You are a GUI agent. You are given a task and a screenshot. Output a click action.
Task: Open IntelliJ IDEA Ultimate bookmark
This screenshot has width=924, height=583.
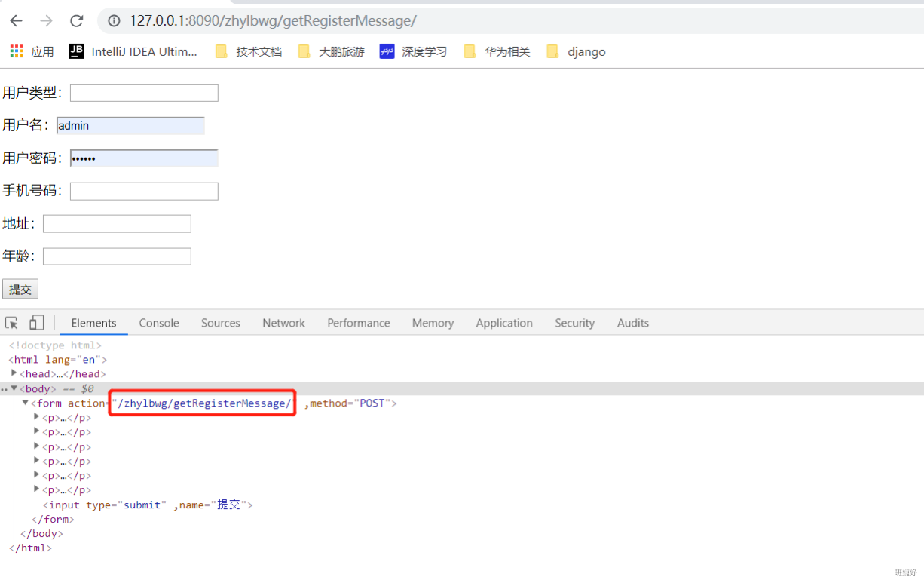(133, 51)
